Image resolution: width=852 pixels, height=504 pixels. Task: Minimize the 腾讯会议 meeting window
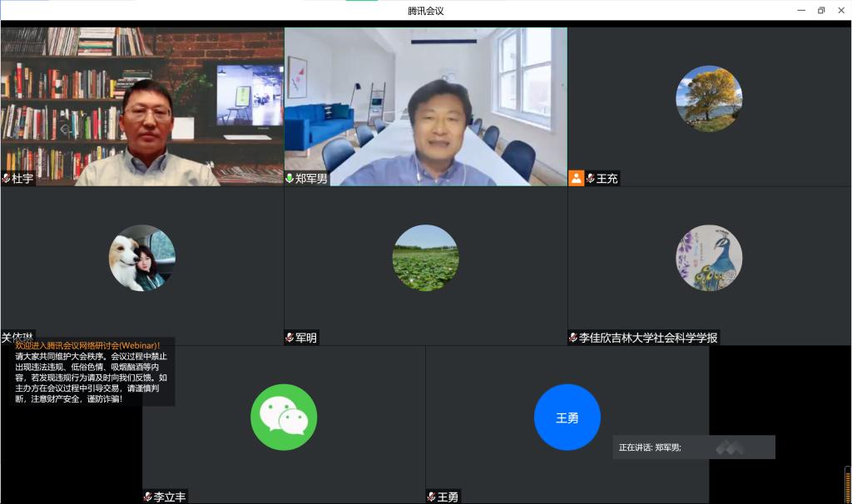coord(800,10)
